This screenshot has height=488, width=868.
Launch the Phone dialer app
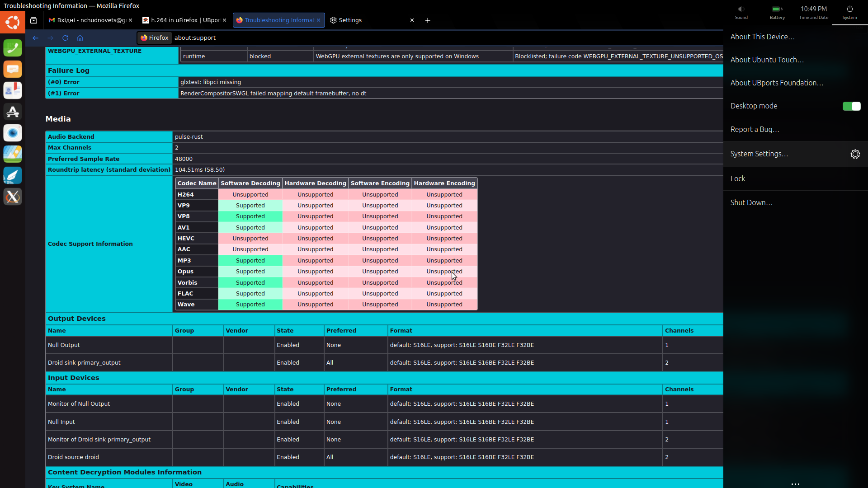pos(13,48)
